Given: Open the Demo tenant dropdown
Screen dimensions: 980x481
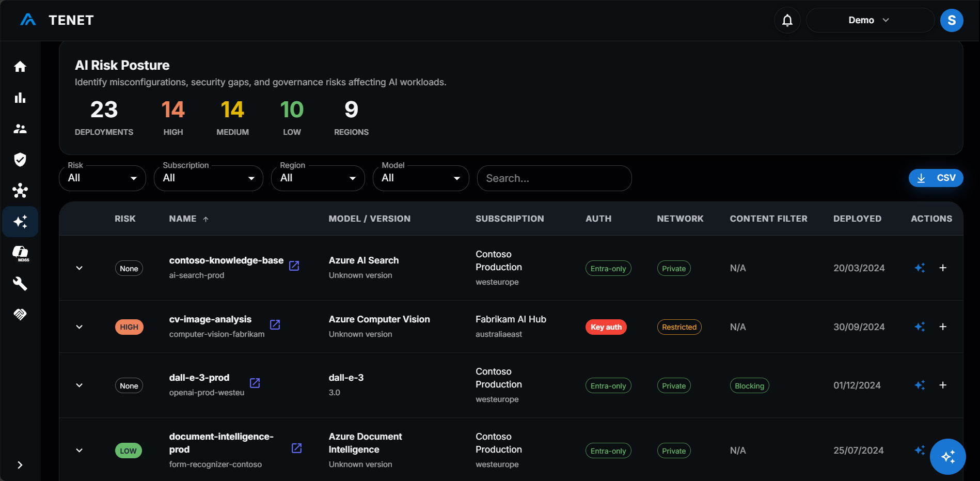Looking at the screenshot, I should point(870,20).
